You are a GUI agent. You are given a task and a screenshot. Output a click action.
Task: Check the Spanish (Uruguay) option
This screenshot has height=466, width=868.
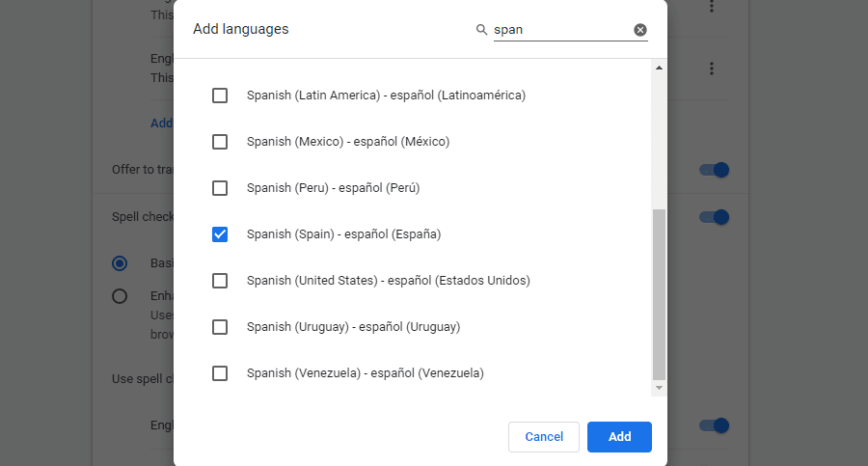[x=220, y=327]
